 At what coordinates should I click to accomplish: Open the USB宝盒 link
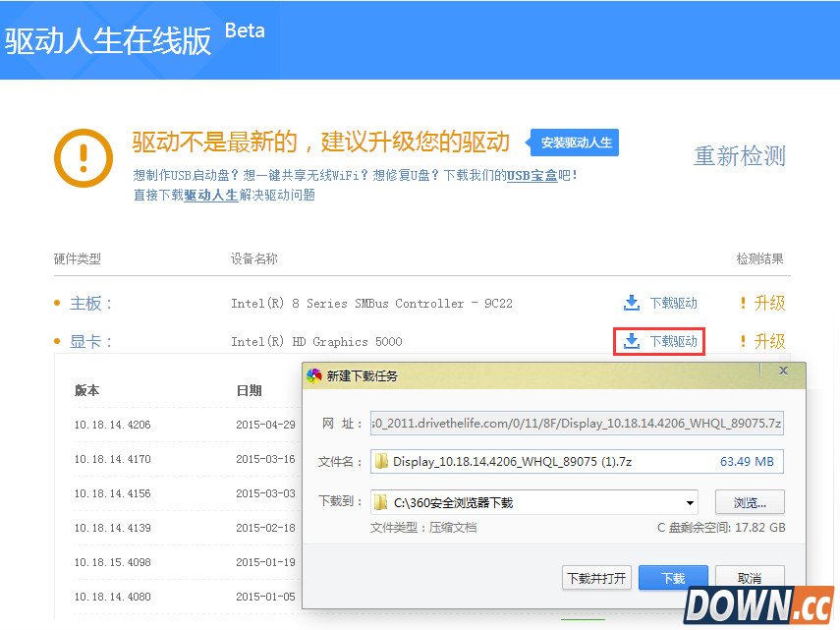click(532, 174)
